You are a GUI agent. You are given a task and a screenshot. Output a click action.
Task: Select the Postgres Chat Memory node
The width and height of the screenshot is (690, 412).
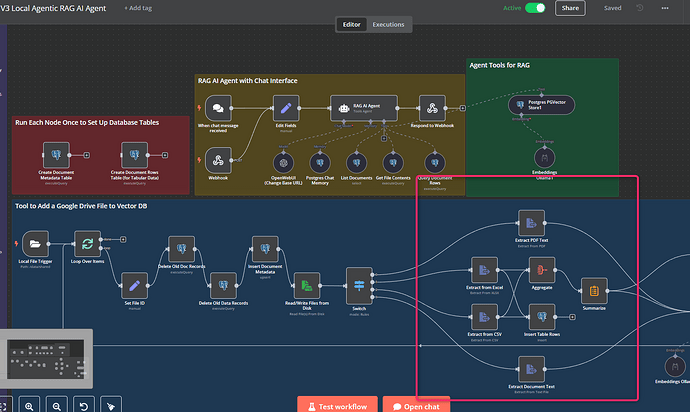point(320,163)
